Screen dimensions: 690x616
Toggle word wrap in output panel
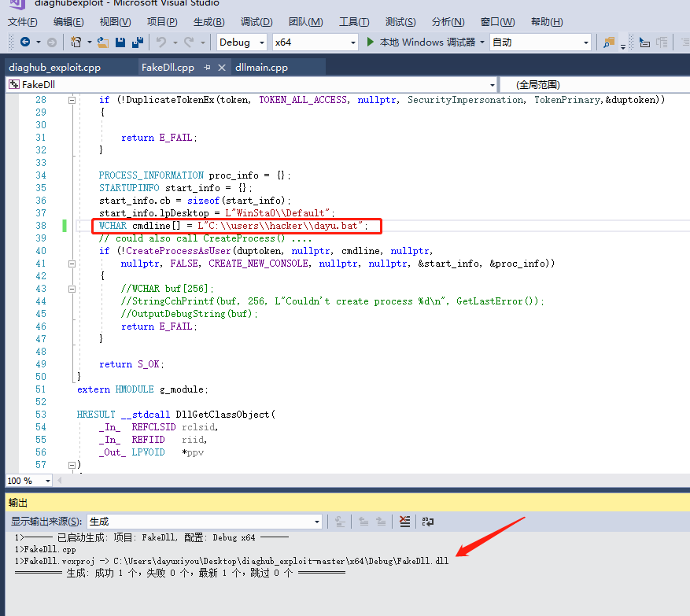pyautogui.click(x=428, y=522)
